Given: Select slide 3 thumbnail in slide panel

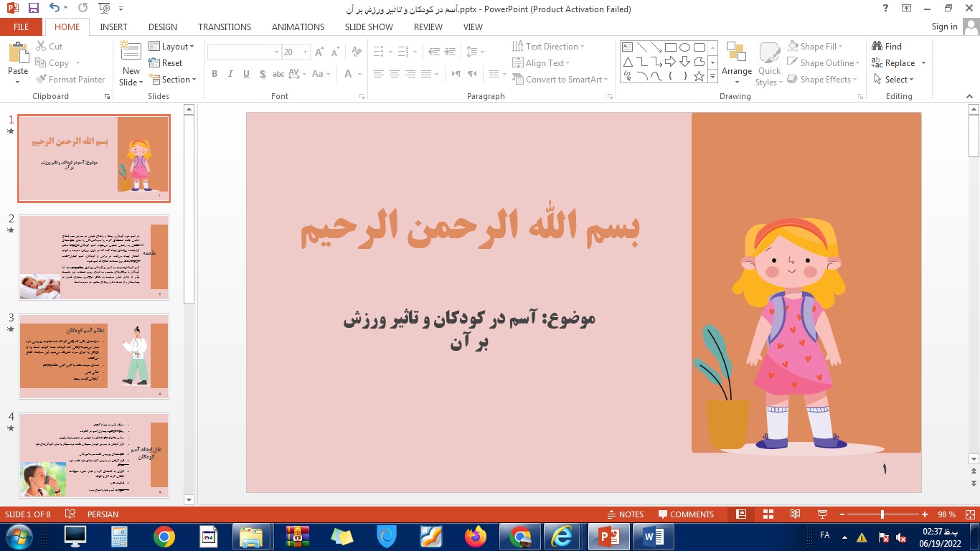Looking at the screenshot, I should point(94,355).
